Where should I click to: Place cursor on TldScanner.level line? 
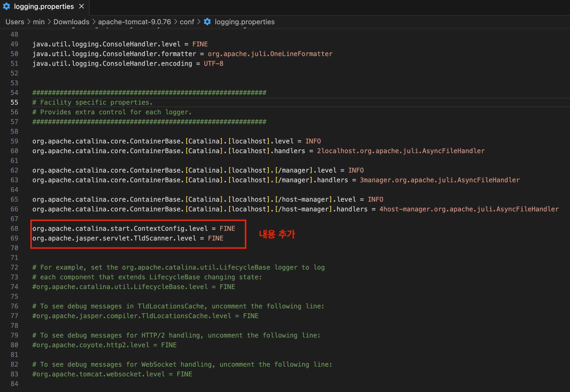(x=128, y=238)
